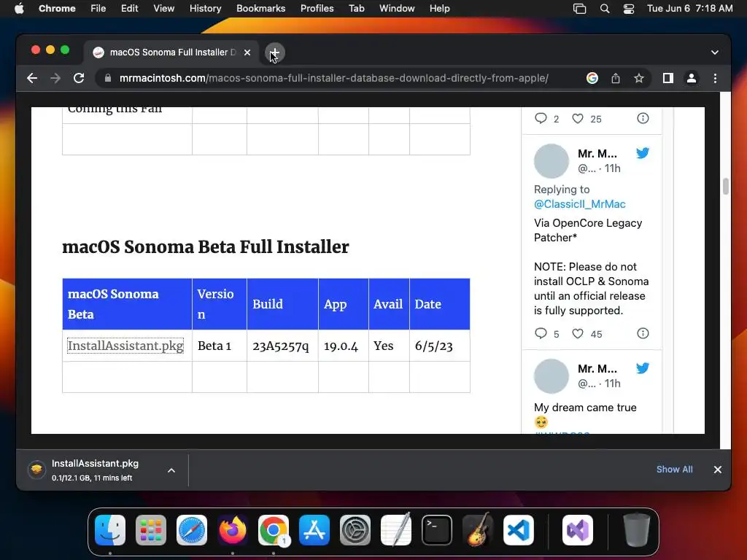Open Chrome three-dot menu
The width and height of the screenshot is (747, 560).
click(715, 78)
